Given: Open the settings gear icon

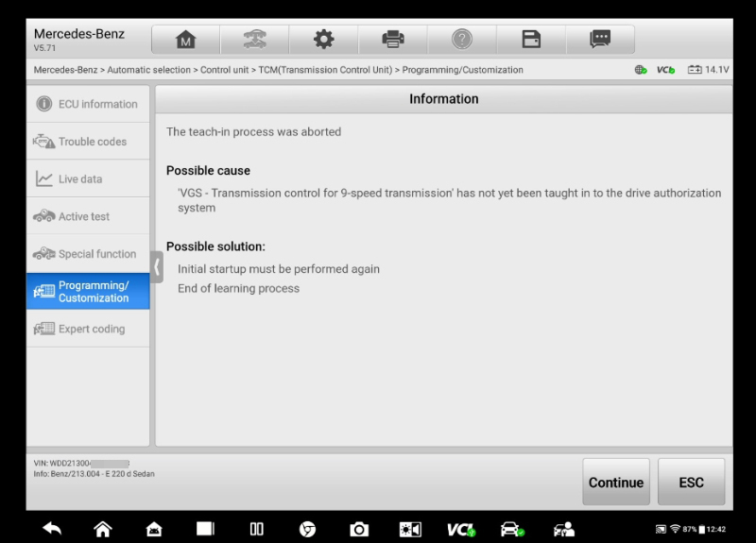Looking at the screenshot, I should click(x=323, y=40).
